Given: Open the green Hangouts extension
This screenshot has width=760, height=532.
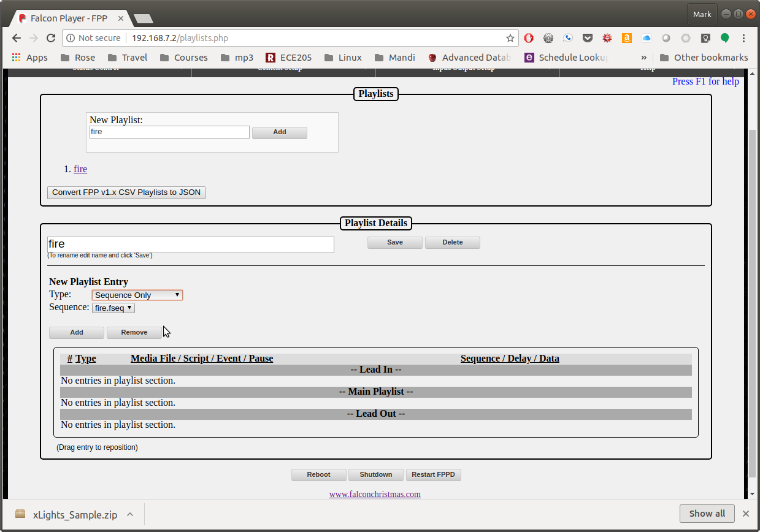Looking at the screenshot, I should [724, 38].
